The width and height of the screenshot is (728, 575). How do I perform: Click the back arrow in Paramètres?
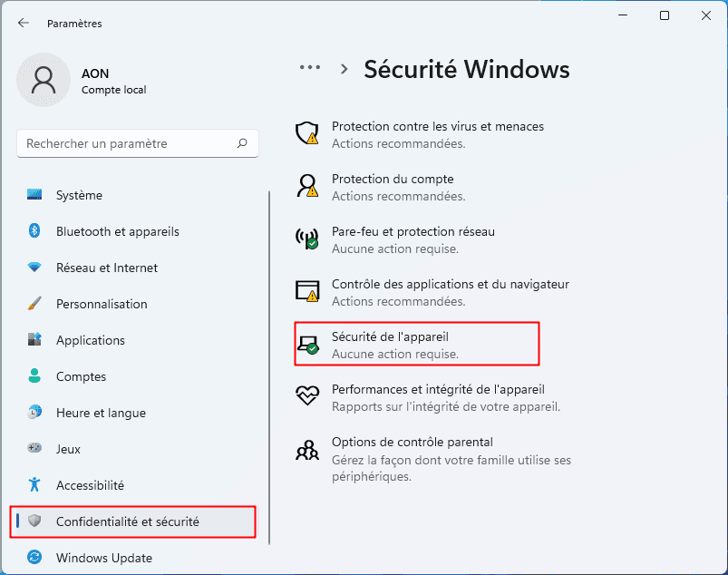coord(24,23)
